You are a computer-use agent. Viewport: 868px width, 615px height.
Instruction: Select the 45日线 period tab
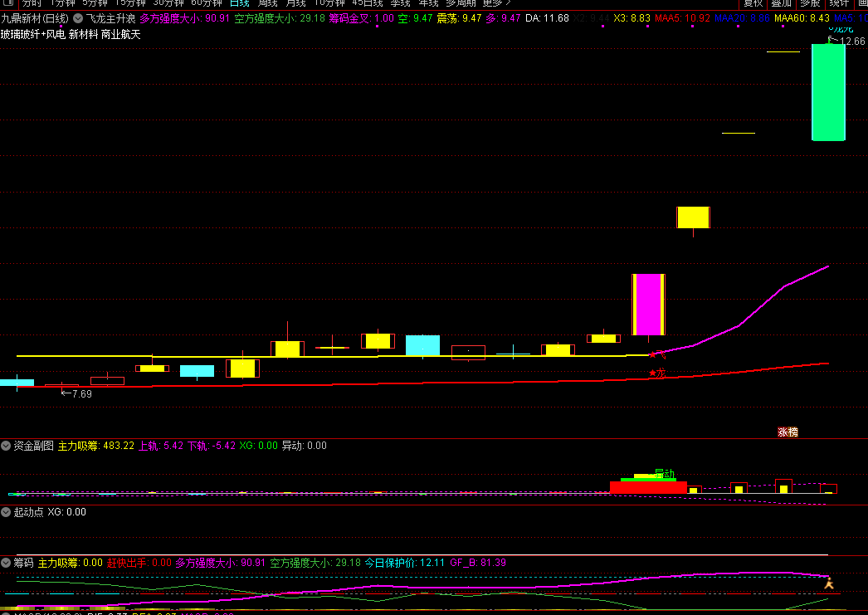coord(368,3)
